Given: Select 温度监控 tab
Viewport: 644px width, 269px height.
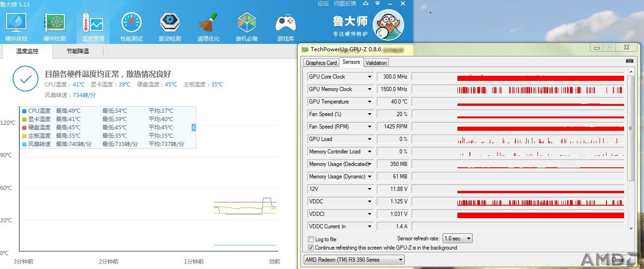Looking at the screenshot, I should [x=27, y=51].
